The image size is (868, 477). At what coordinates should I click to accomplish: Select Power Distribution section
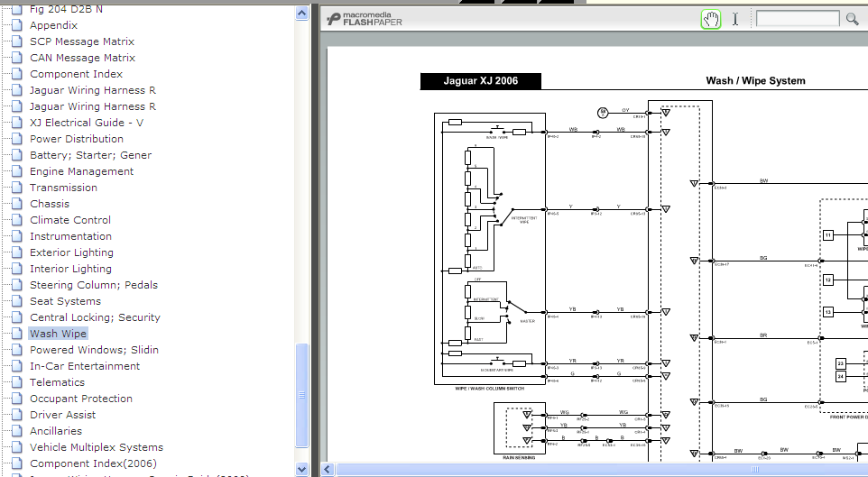[77, 139]
